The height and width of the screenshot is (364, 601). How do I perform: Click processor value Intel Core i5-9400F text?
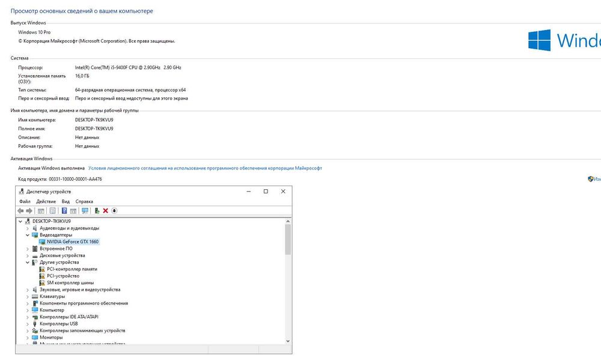pyautogui.click(x=128, y=67)
